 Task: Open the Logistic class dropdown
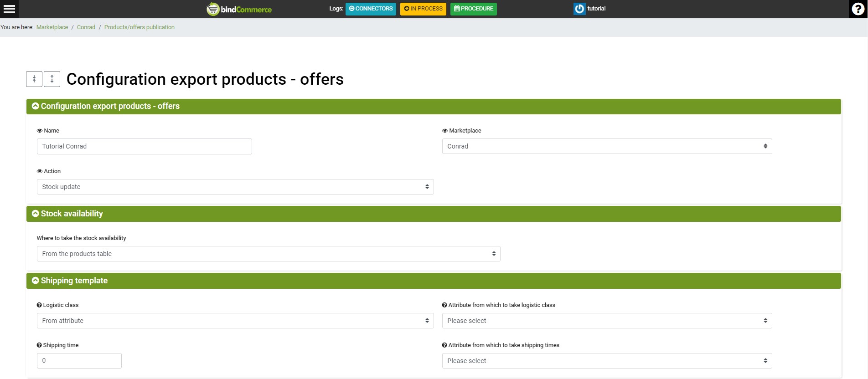coord(235,321)
